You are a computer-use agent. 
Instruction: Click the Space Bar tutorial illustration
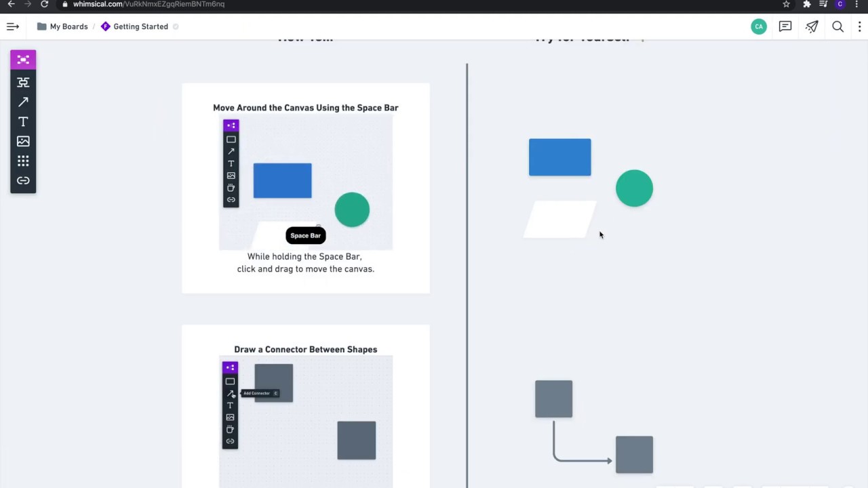pyautogui.click(x=306, y=184)
